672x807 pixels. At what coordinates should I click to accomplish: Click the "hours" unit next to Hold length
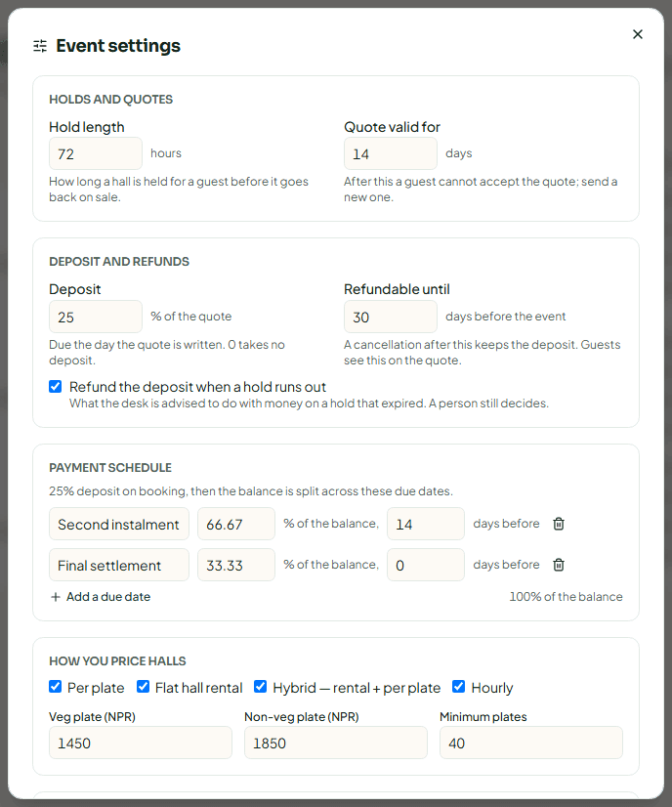tap(166, 153)
